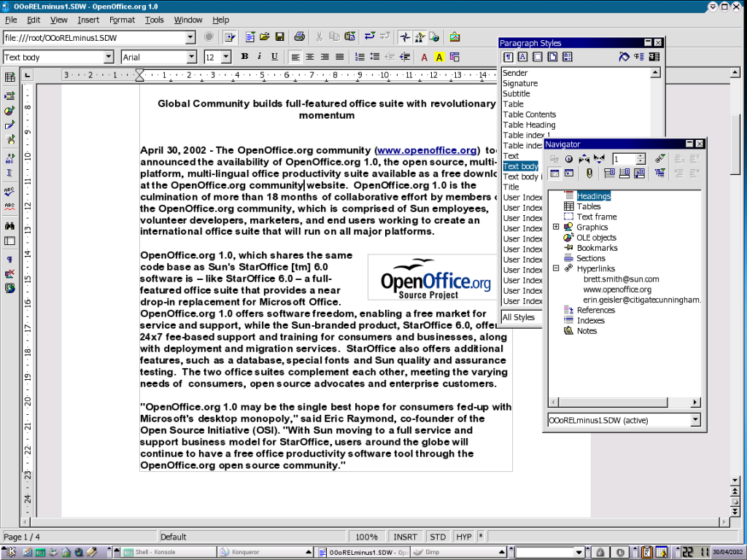Screen dimensions: 747x560
Task: Click the yellow Highlighting icon
Action: click(x=439, y=57)
